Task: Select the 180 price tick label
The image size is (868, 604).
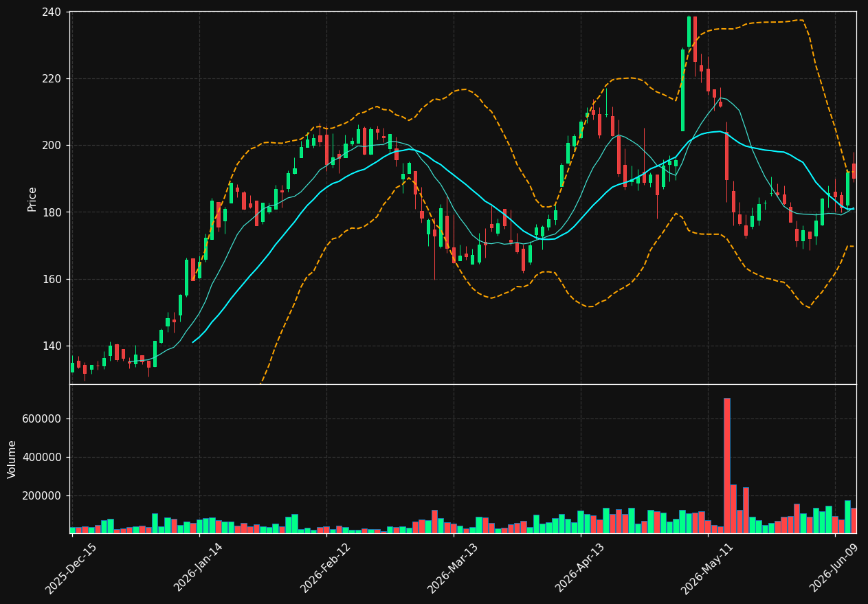Action: tap(52, 212)
